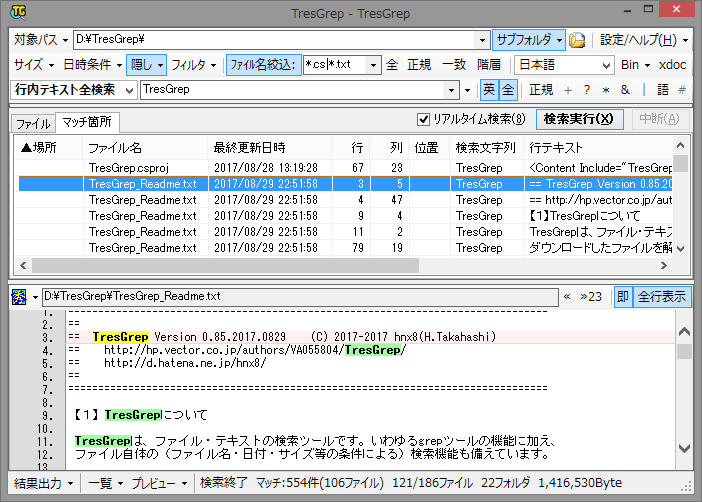
Task: Open the サイズ condition dropdown
Action: (34, 65)
